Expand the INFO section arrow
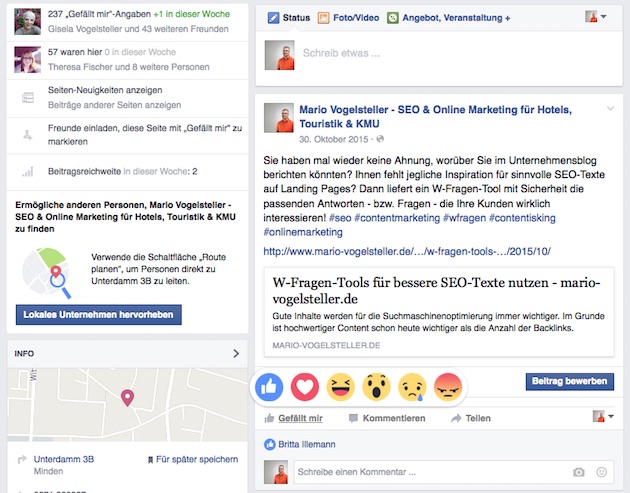630x493 pixels. pos(236,354)
